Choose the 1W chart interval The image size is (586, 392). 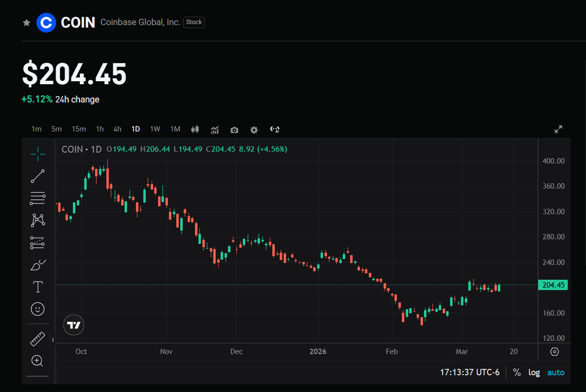[x=155, y=129]
